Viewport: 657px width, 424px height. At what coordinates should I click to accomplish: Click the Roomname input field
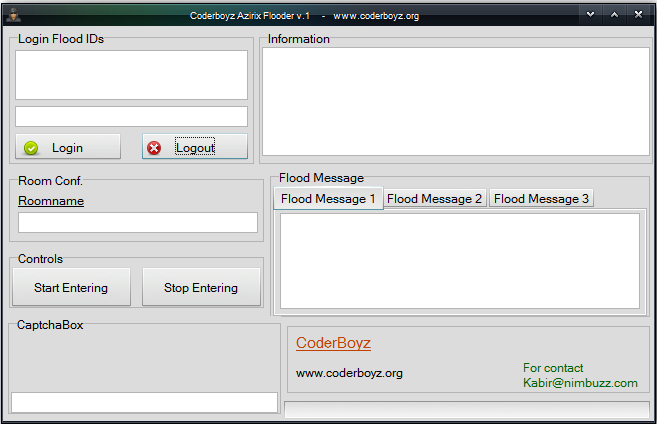(x=138, y=222)
